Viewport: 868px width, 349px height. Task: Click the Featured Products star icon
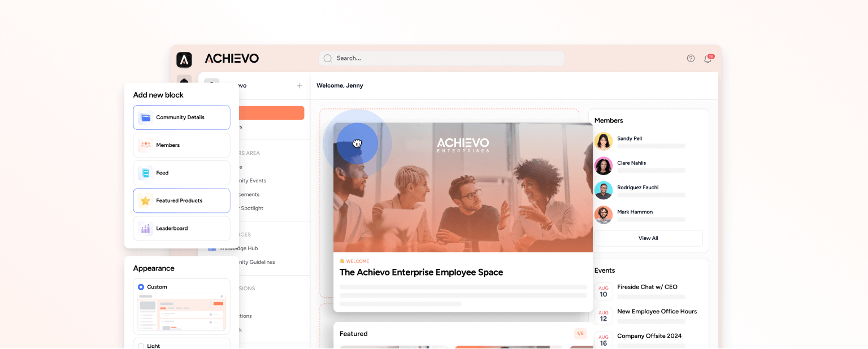(x=146, y=200)
